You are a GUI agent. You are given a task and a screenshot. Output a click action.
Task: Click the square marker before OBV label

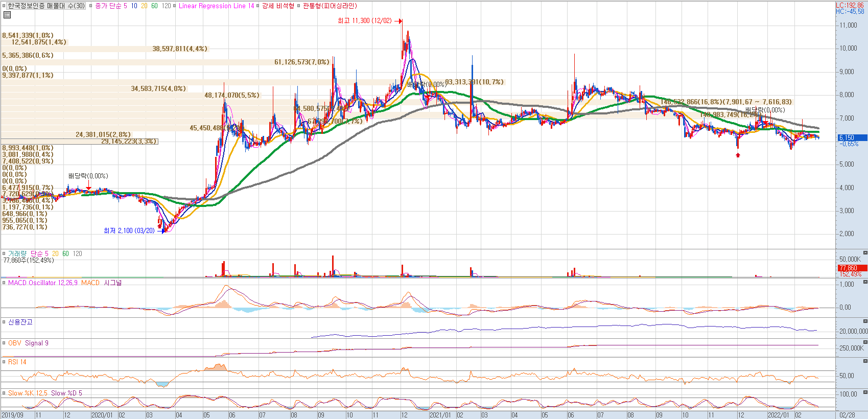point(4,343)
